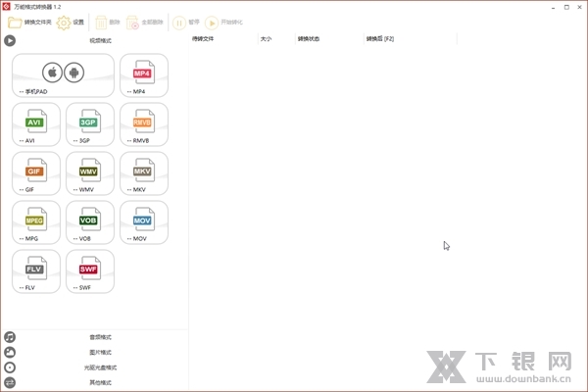Open the conversion output folder
The image size is (588, 392).
(x=29, y=23)
